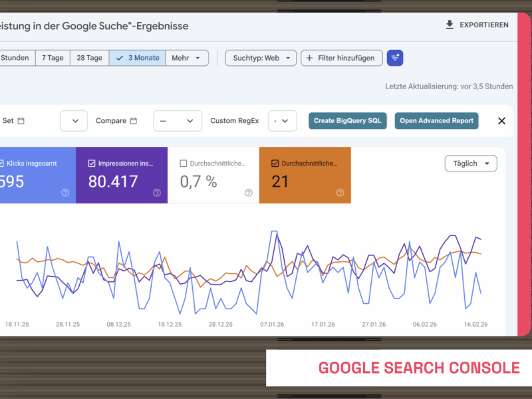Image resolution: width=532 pixels, height=399 pixels.
Task: Open the blue comparison filter icon
Action: (x=395, y=58)
